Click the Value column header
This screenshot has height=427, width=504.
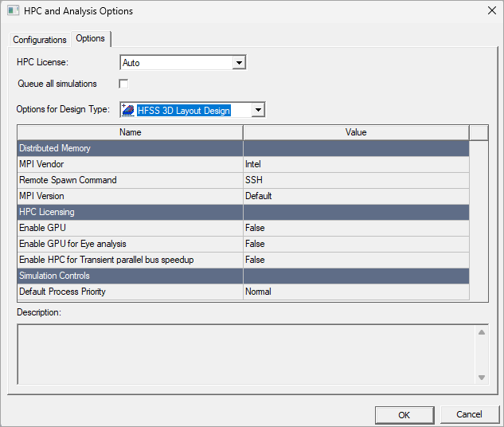[356, 132]
